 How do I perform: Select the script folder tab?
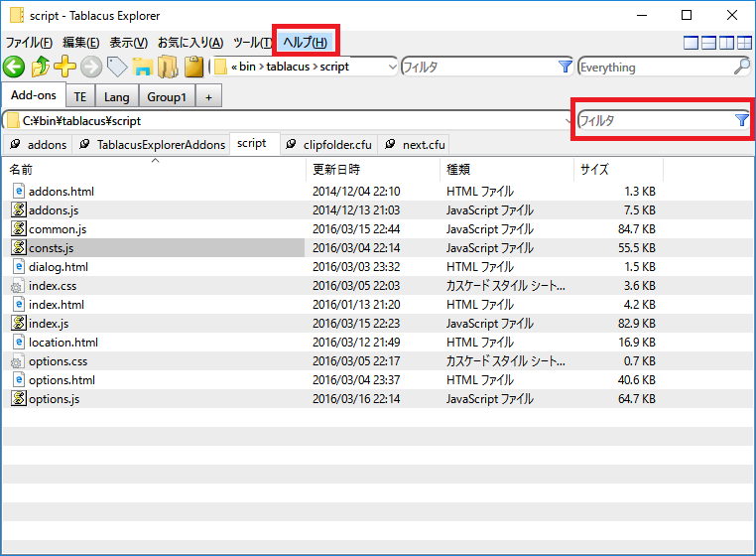coord(255,143)
